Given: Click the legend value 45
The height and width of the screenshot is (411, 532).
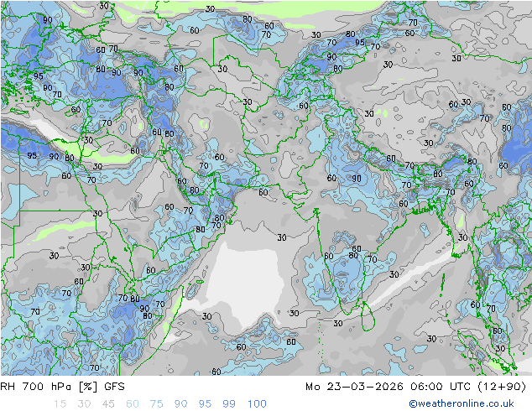Looking at the screenshot, I should click(108, 404).
